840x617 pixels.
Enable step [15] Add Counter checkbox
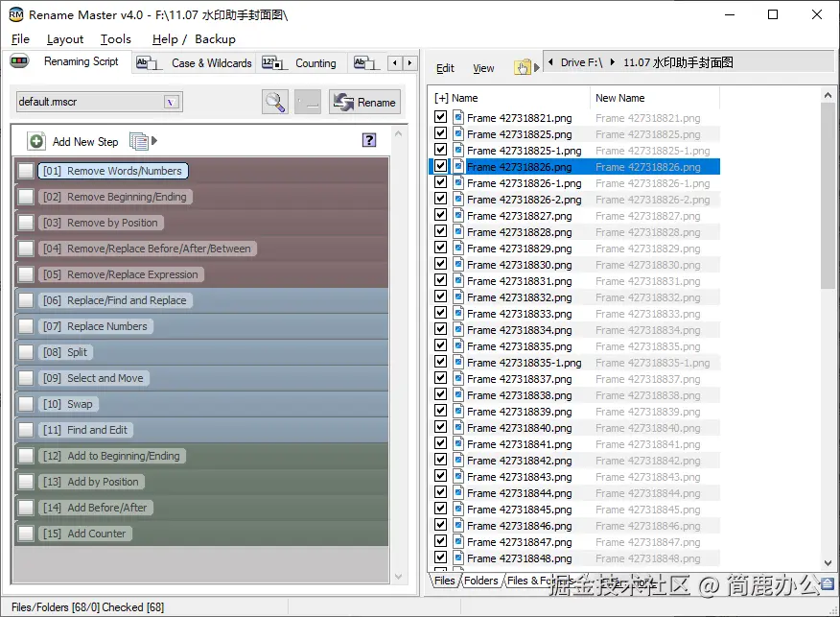pyautogui.click(x=26, y=534)
